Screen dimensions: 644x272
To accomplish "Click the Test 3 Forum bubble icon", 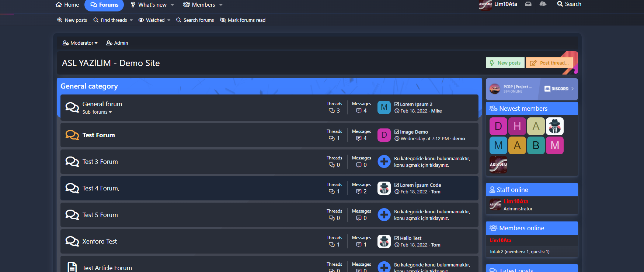I will pyautogui.click(x=72, y=162).
